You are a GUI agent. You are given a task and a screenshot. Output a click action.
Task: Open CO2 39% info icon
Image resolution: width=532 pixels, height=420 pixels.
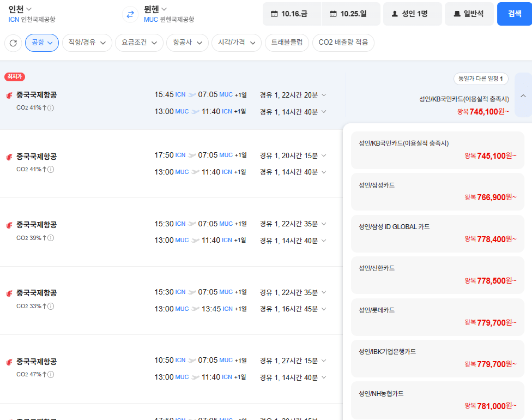click(51, 238)
